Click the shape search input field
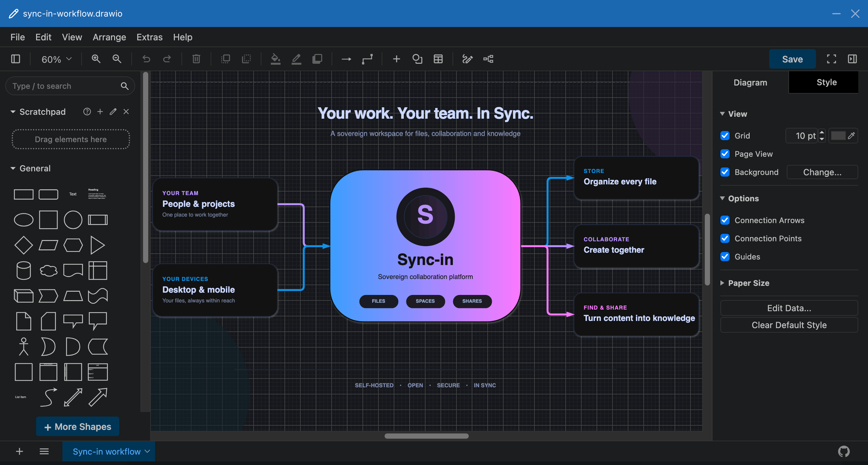Viewport: 868px width, 465px height. [x=70, y=86]
